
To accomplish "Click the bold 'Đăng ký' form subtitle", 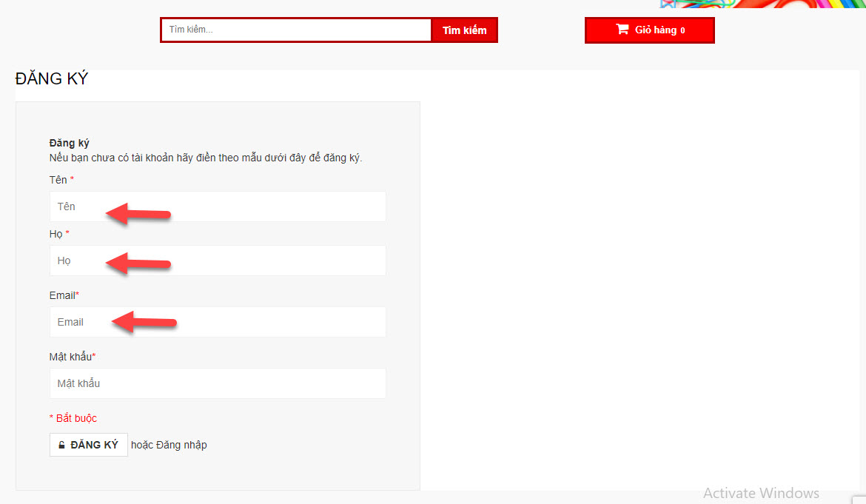I will [69, 143].
